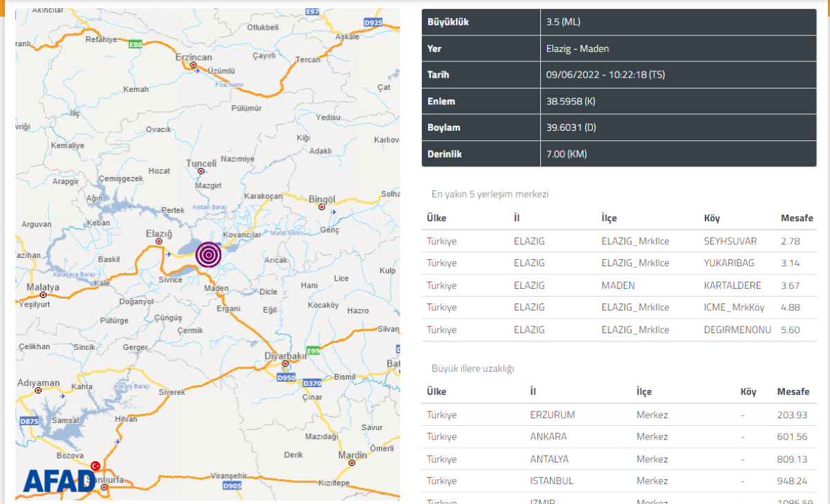The height and width of the screenshot is (504, 830).
Task: Click the purple earthquake epicenter marker
Action: point(208,254)
